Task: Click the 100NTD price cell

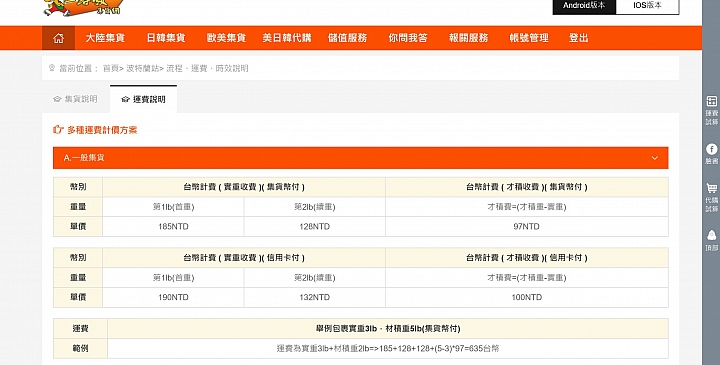Action: click(x=527, y=298)
